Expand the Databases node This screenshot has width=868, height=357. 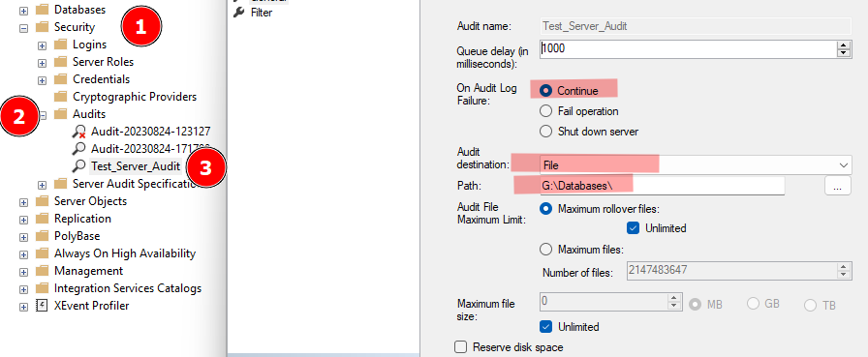coord(23,10)
